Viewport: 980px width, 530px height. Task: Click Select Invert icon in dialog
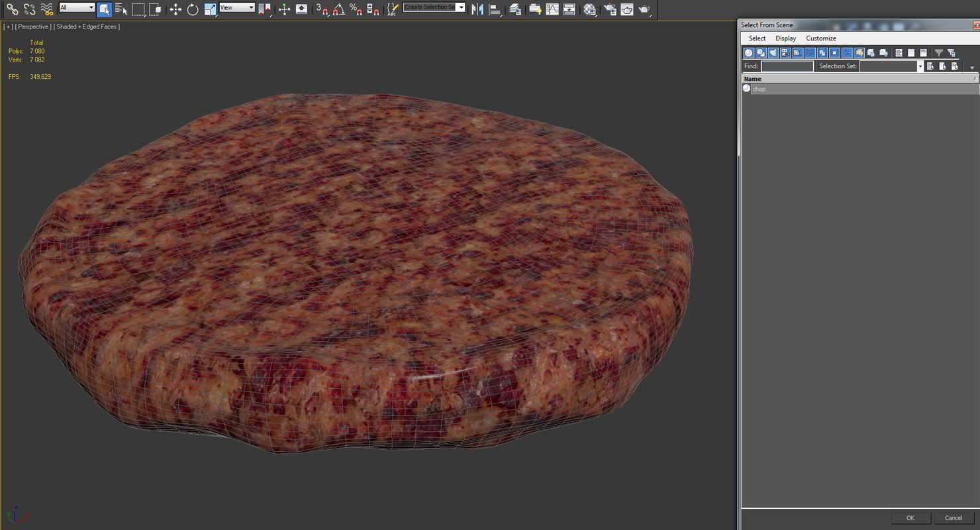click(x=923, y=53)
